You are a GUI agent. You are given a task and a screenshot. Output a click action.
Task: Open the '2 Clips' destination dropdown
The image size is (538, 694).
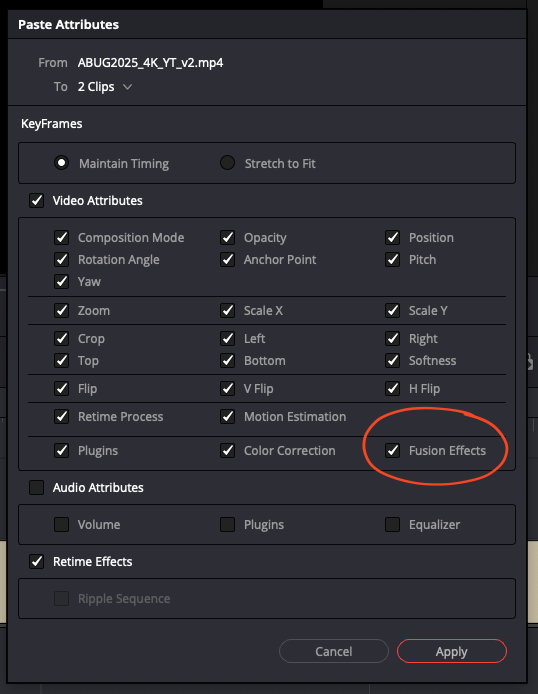point(105,87)
